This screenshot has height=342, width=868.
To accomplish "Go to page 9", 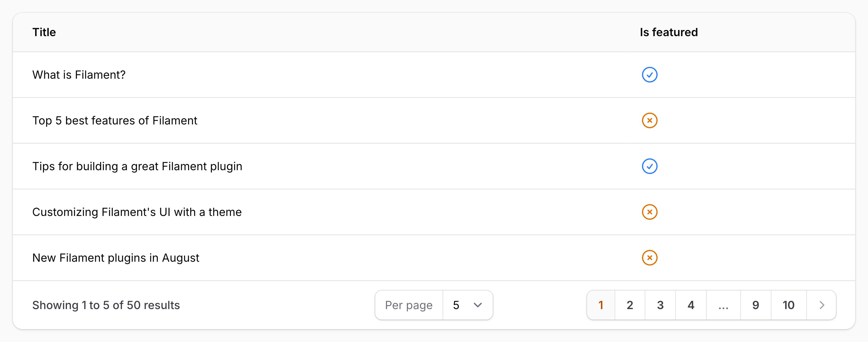I will pyautogui.click(x=755, y=305).
